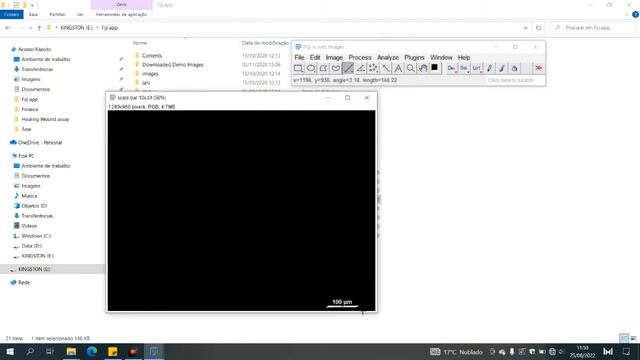Select Acesso Rápido in navigation pane
The height and width of the screenshot is (360, 640).
pyautogui.click(x=34, y=49)
